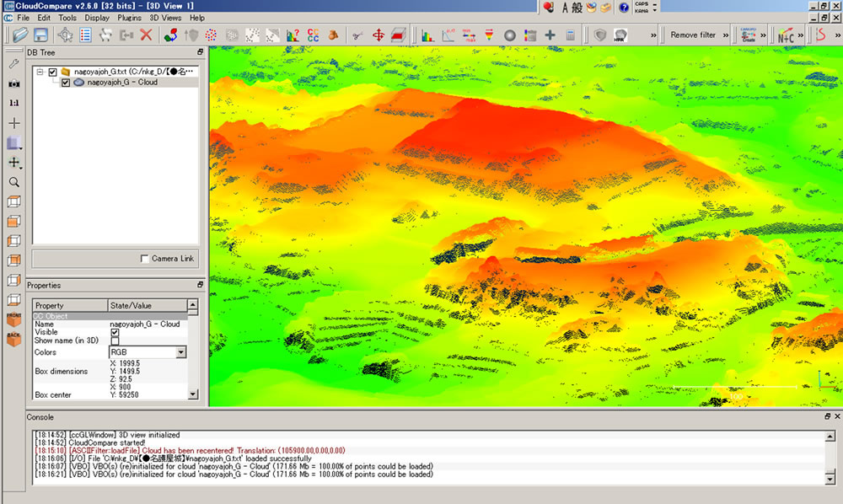
Task: Click the min/max scalar field icon
Action: pyautogui.click(x=469, y=35)
